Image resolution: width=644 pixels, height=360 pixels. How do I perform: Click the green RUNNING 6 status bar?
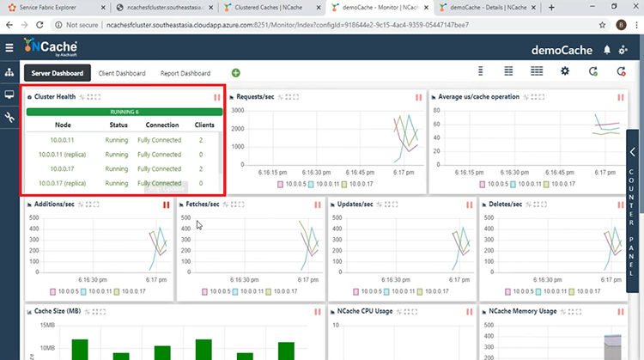point(125,112)
